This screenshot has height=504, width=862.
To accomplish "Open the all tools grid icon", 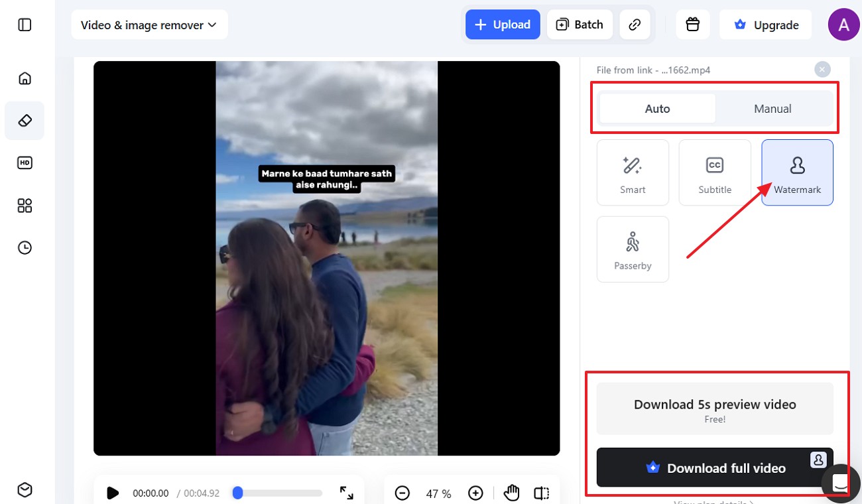I will [25, 206].
